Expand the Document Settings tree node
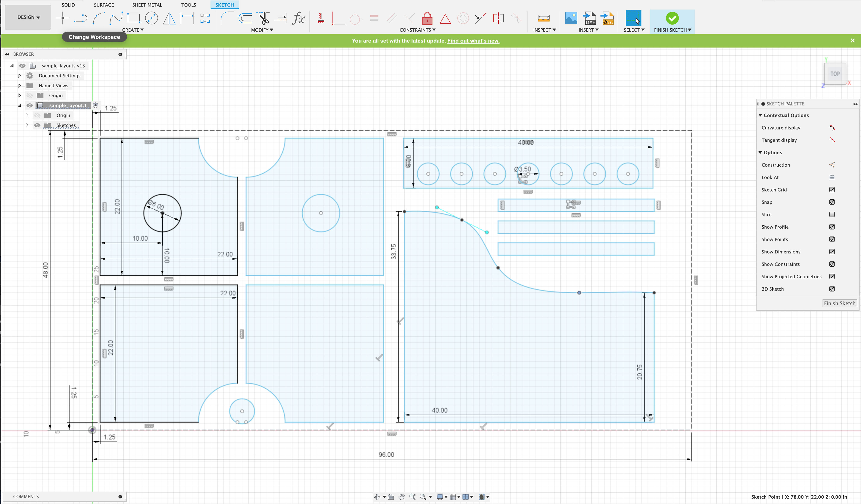The width and height of the screenshot is (861, 504). click(19, 76)
